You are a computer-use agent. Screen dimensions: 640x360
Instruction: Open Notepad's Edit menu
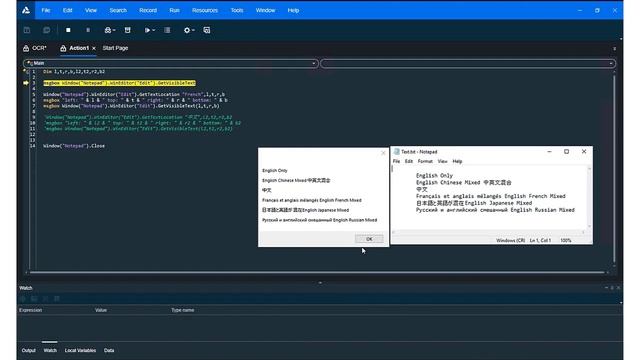click(x=409, y=161)
